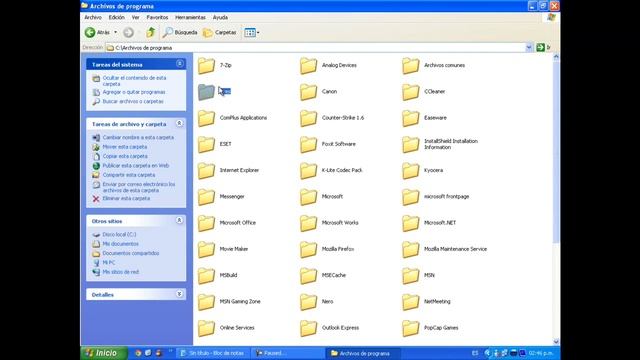Toggle the Carpetas folders pane
Screen dimensions: 640x360
coord(220,32)
